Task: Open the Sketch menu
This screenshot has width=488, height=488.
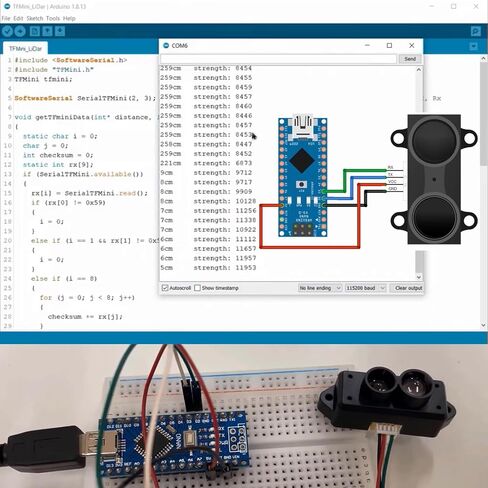Action: pyautogui.click(x=35, y=18)
